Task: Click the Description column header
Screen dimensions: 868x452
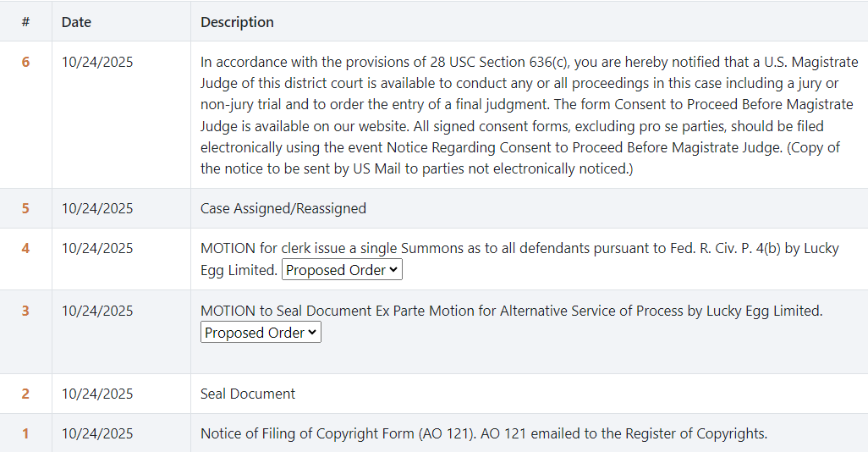Action: pos(237,22)
